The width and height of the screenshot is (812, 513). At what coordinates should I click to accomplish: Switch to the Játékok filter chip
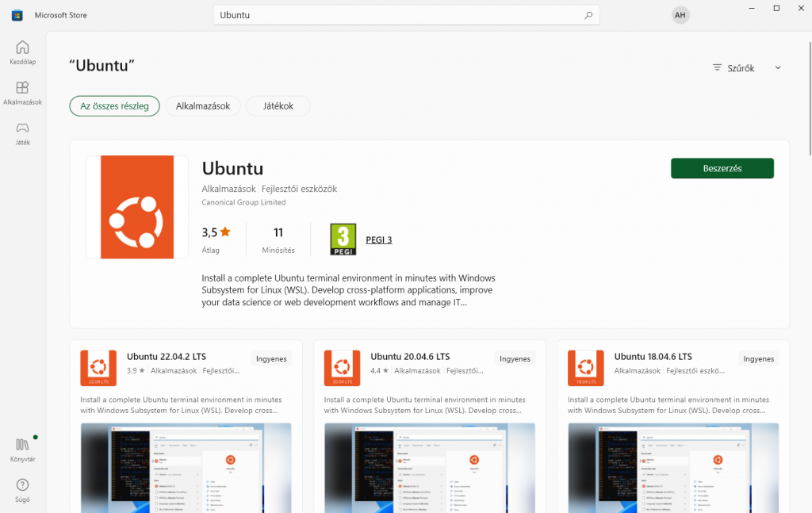[278, 106]
